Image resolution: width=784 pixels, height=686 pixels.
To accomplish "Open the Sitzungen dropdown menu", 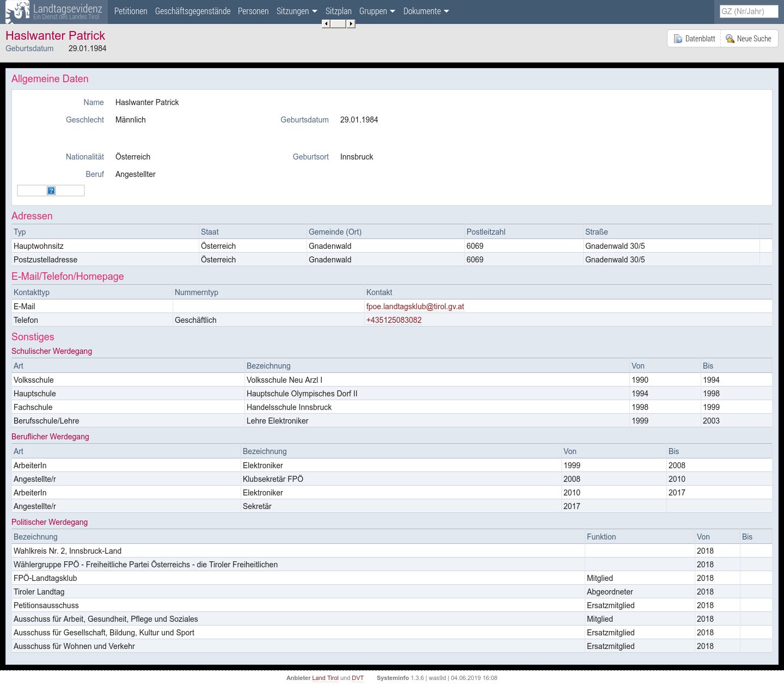I will coord(297,11).
